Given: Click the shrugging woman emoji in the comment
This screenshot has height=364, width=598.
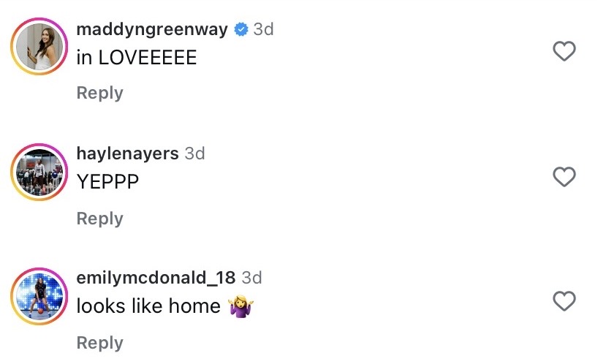Looking at the screenshot, I should click(x=241, y=306).
